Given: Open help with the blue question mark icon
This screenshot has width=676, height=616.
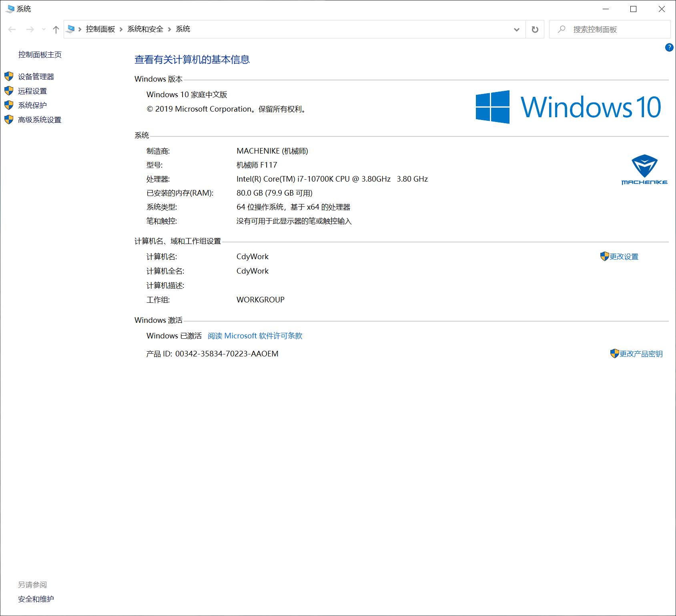Looking at the screenshot, I should [x=669, y=48].
